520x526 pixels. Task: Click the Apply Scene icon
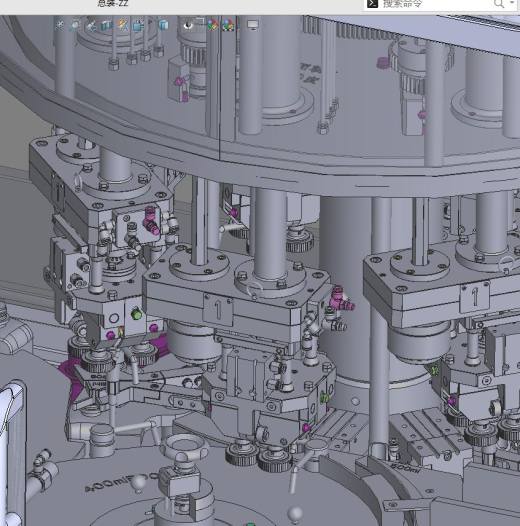228,25
